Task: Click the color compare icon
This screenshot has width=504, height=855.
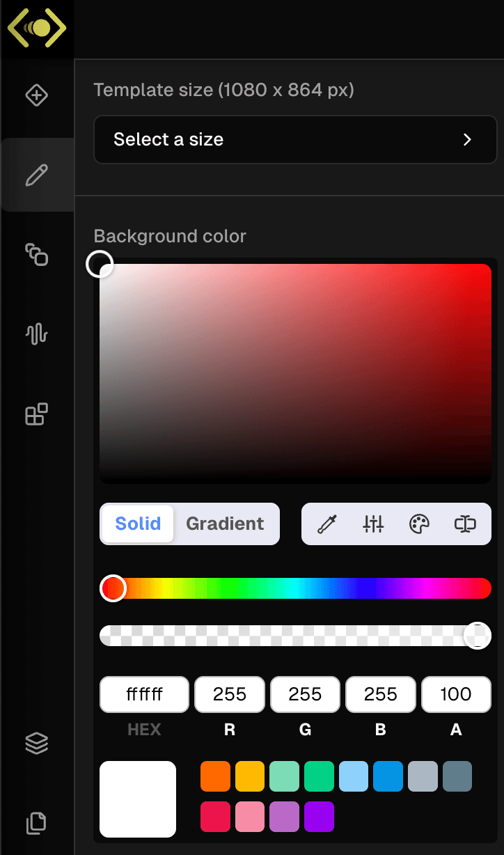Action: [464, 524]
